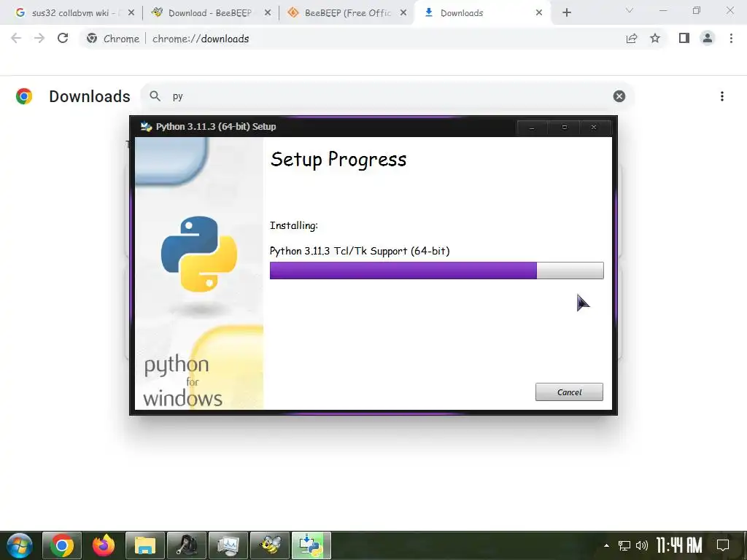Reload the downloads page
This screenshot has height=560, width=747.
pyautogui.click(x=63, y=39)
